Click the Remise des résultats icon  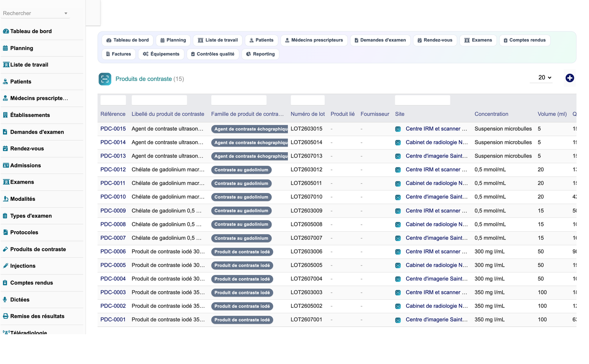tap(5, 316)
